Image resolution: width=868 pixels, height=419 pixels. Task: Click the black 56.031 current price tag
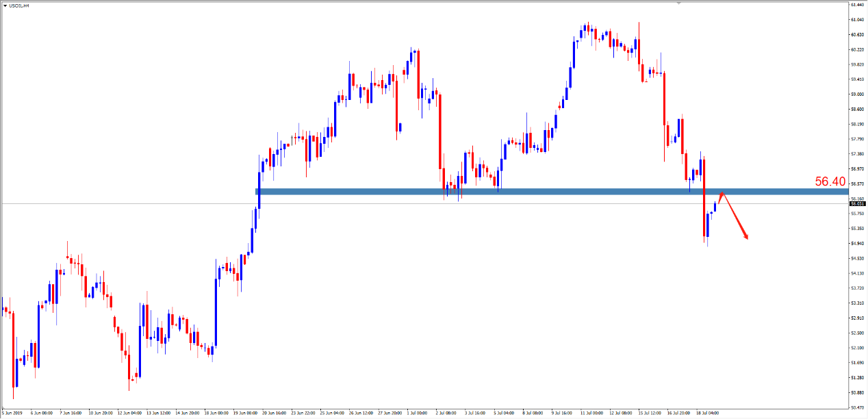coord(856,203)
